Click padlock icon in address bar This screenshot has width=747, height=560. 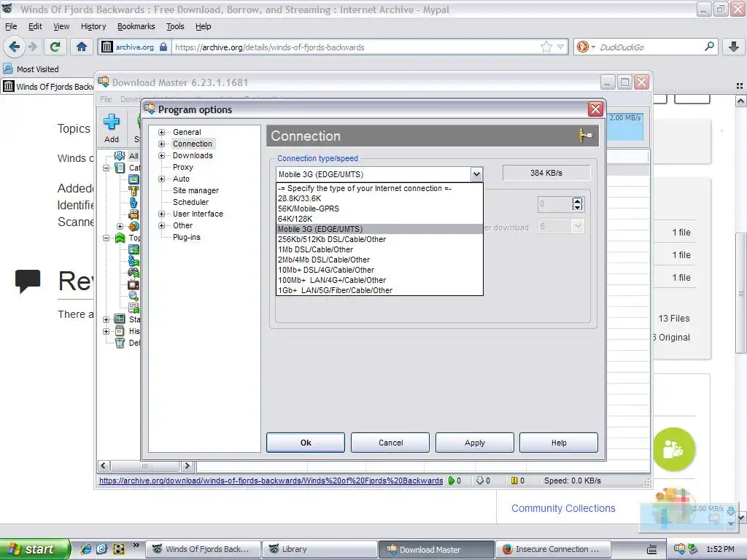[x=163, y=47]
